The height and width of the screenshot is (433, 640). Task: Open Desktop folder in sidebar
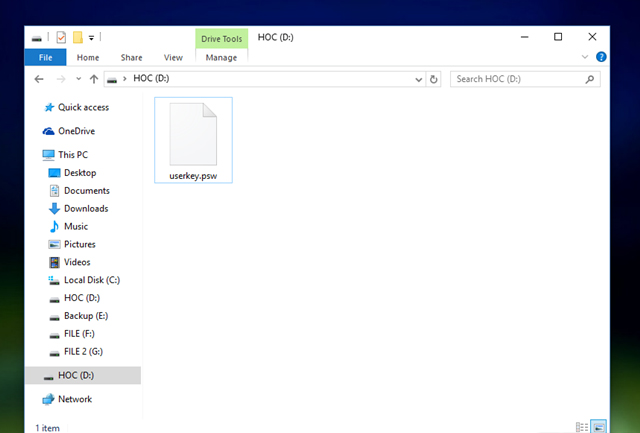click(80, 173)
